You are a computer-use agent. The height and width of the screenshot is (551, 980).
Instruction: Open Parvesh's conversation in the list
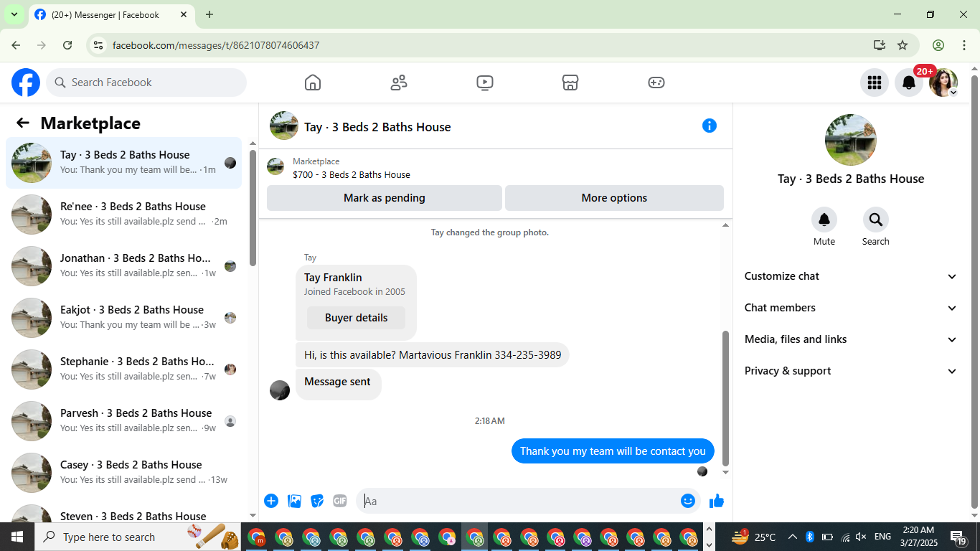(124, 421)
